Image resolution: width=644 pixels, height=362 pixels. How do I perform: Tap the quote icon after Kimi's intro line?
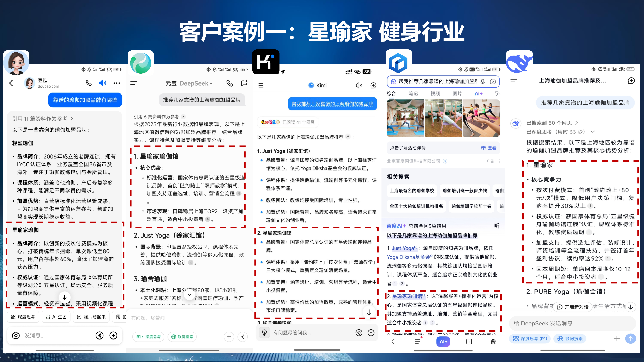(x=348, y=137)
